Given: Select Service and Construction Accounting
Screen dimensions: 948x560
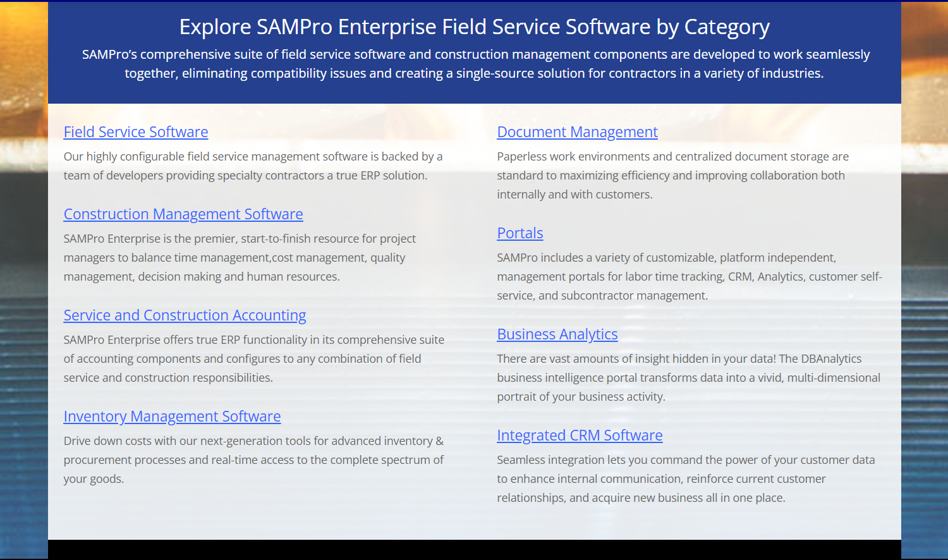Looking at the screenshot, I should tap(185, 315).
